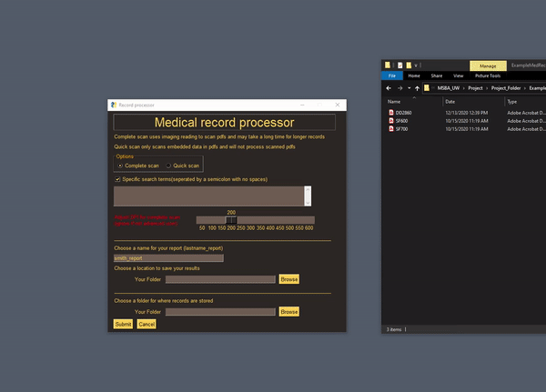Screen dimensions: 546x392
Task: Click the DPI slider handle at 200
Action: click(231, 220)
